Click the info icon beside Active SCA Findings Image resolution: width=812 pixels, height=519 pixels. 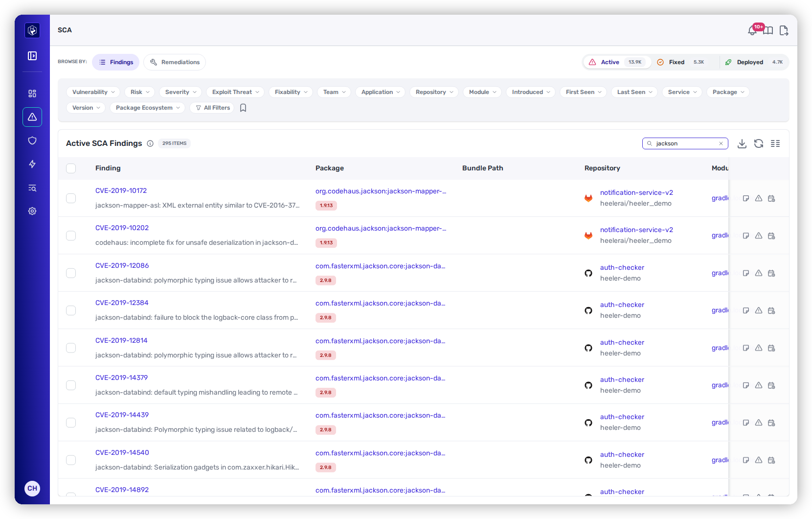[x=150, y=143]
